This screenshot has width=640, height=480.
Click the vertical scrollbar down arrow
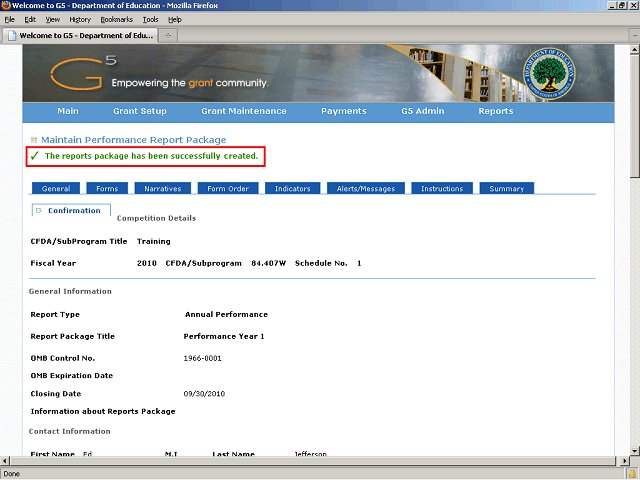tap(635, 451)
